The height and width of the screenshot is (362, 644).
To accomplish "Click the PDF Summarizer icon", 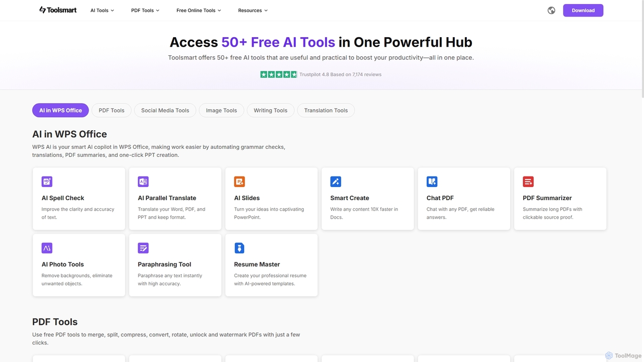I will point(528,182).
